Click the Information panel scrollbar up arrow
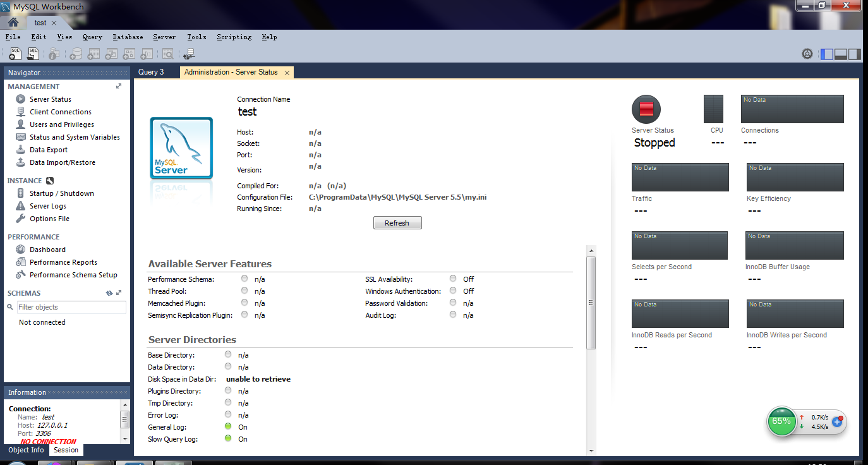 (x=125, y=405)
